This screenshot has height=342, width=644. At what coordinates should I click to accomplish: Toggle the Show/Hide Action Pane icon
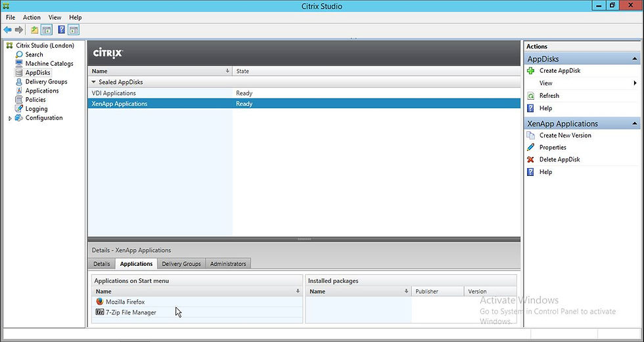(74, 30)
